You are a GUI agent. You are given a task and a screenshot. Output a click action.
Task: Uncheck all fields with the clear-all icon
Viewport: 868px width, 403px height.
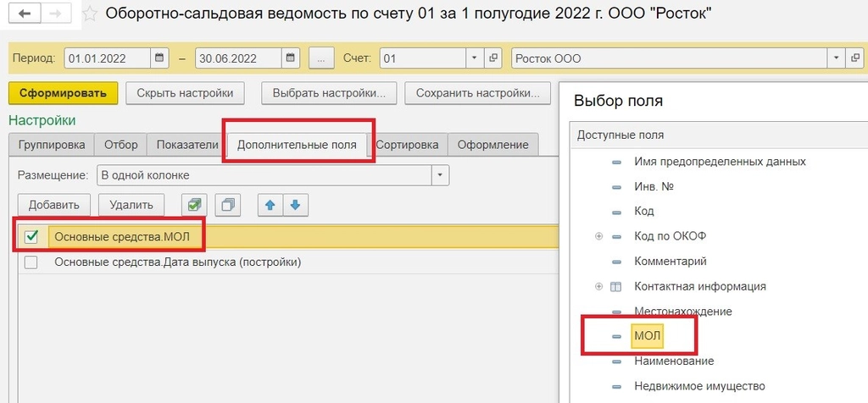[x=227, y=205]
